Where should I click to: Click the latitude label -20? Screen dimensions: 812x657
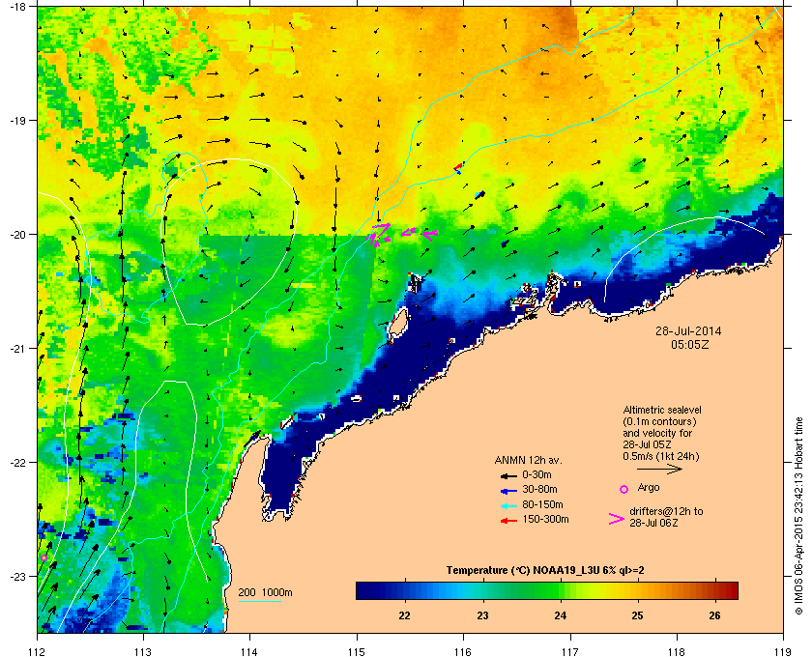pos(16,234)
